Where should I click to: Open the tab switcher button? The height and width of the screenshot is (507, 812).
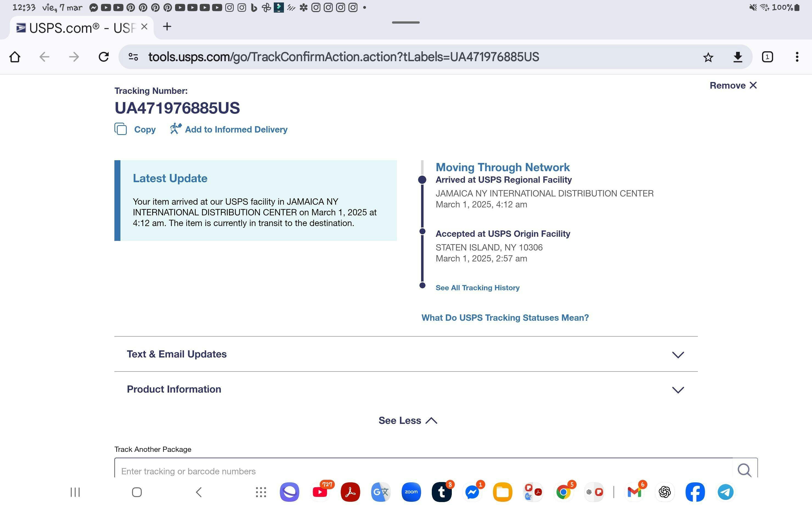coord(767,57)
